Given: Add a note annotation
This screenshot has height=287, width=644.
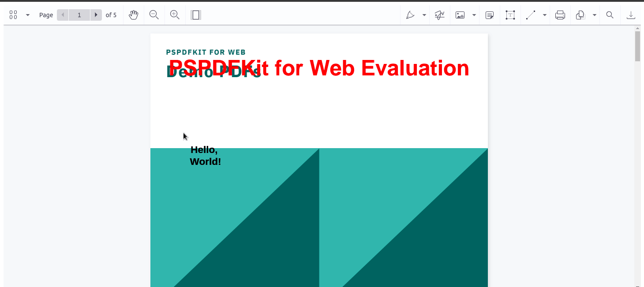Looking at the screenshot, I should [490, 15].
